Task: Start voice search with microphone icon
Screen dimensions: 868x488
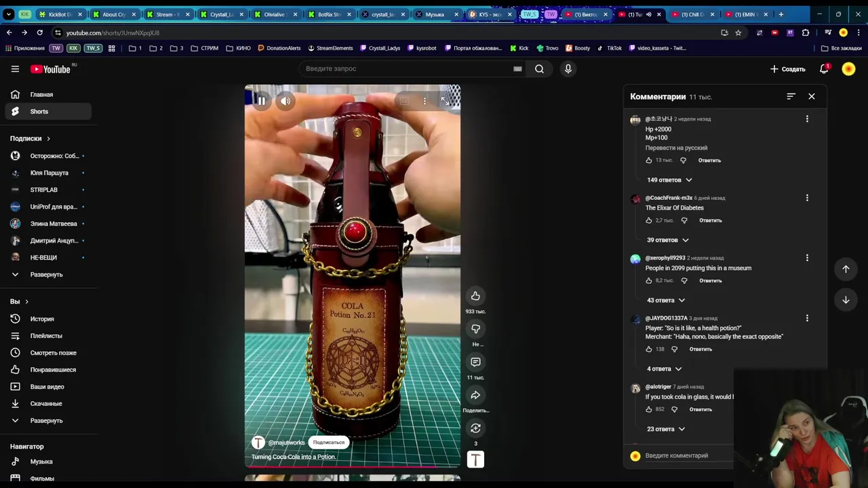Action: 568,68
